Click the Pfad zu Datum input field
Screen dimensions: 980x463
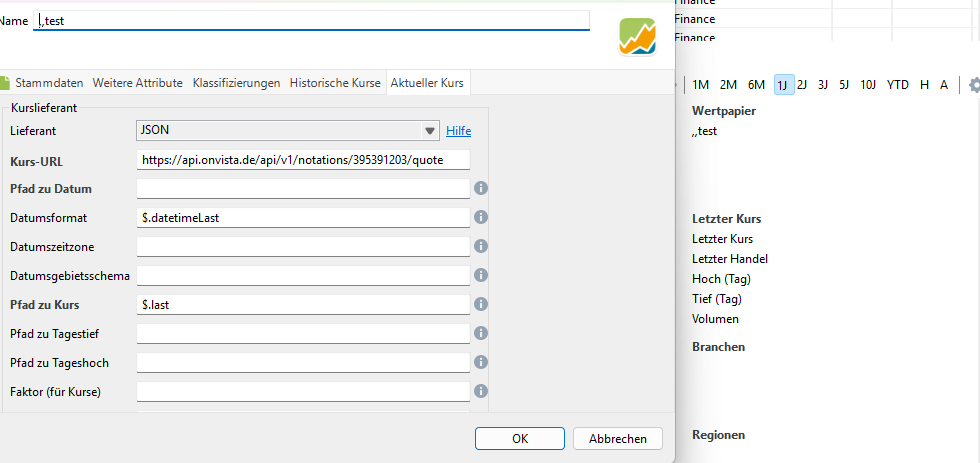tap(303, 188)
